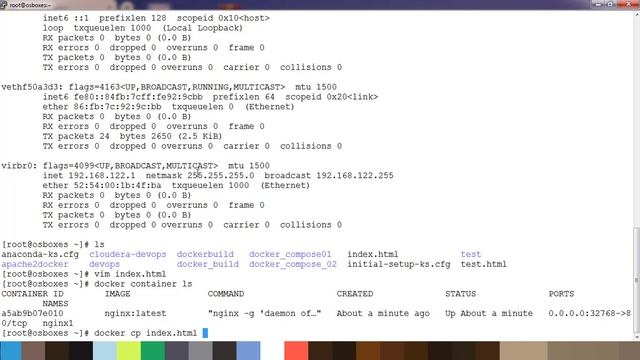The width and height of the screenshot is (640, 360).
Task: Click the 'scopeid 0x20<link>' text
Action: click(331, 97)
